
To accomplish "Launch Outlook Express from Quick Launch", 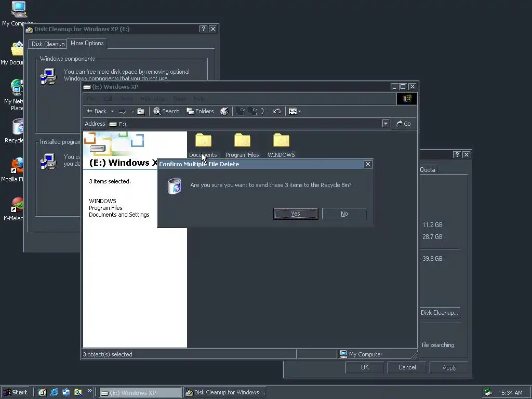I will tap(66, 392).
